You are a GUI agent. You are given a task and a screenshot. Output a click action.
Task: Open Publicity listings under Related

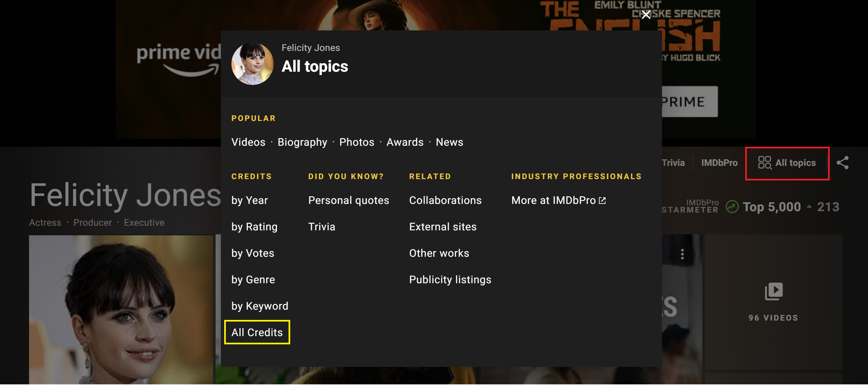tap(450, 279)
